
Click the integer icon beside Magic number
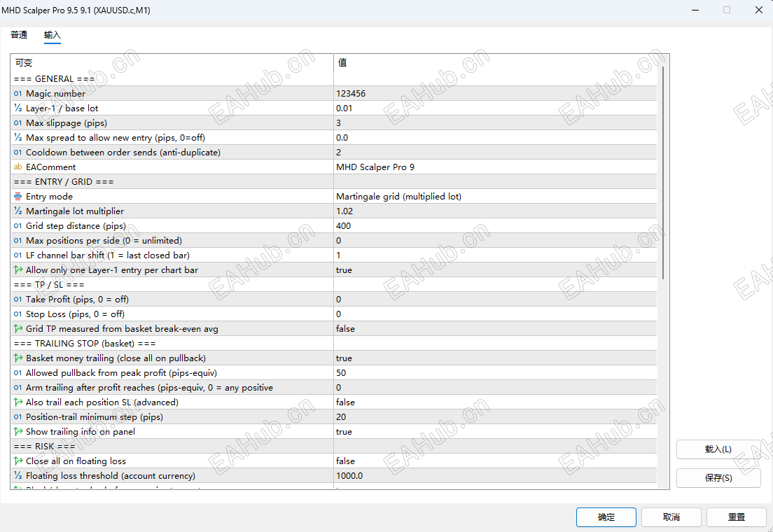coord(18,94)
